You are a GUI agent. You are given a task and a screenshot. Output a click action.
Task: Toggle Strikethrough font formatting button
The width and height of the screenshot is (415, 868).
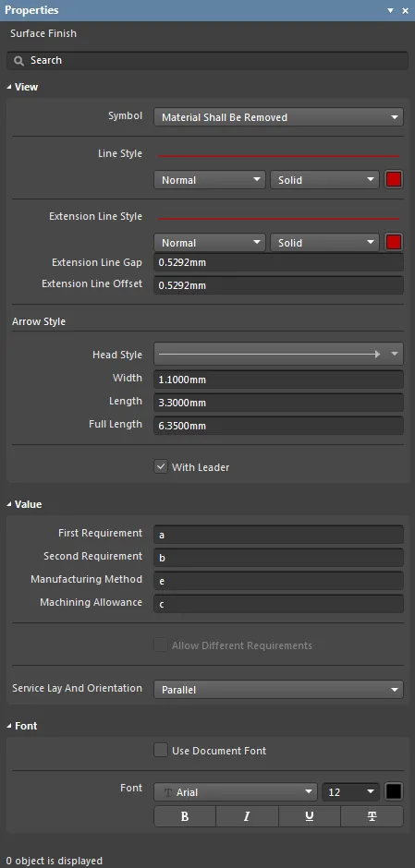(372, 816)
